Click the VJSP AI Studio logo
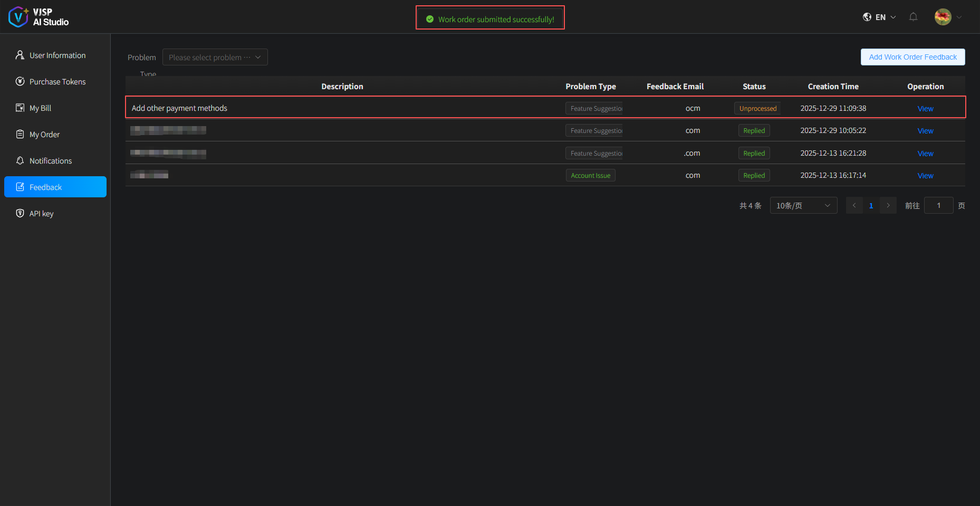 [39, 17]
